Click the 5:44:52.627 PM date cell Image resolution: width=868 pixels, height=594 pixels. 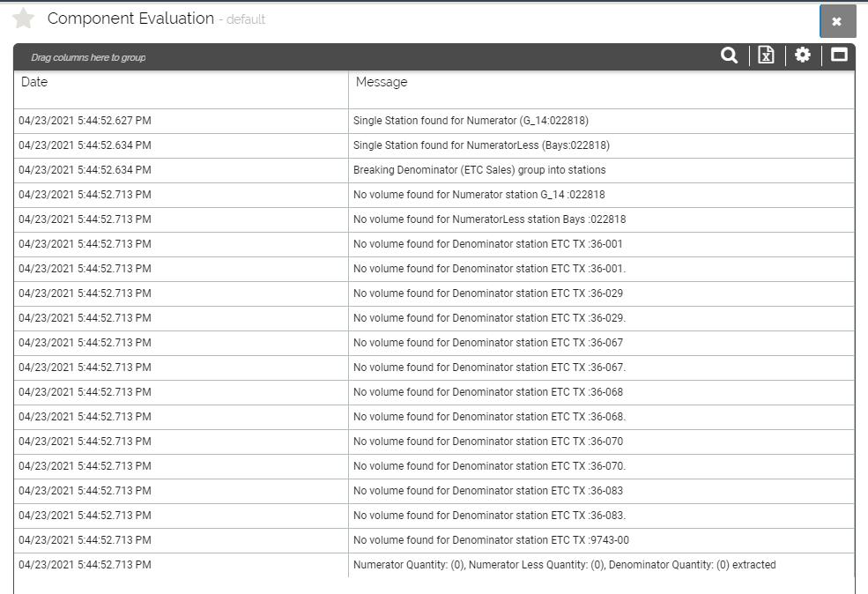click(85, 121)
